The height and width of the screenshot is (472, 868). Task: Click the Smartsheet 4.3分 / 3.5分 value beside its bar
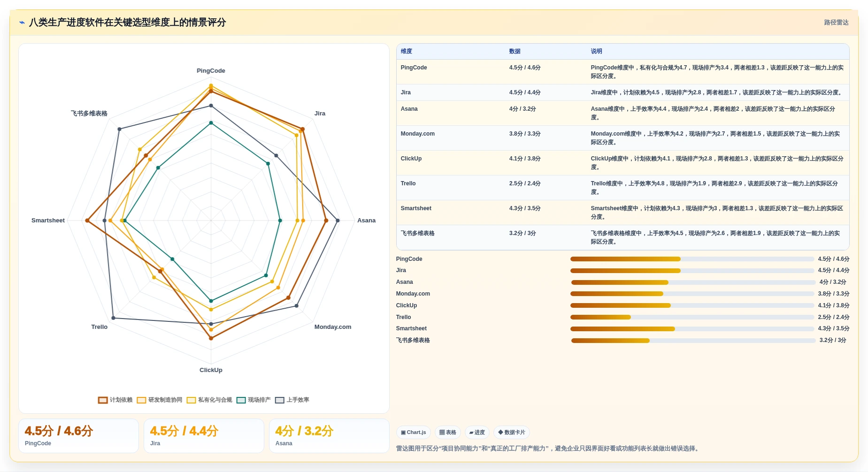833,329
